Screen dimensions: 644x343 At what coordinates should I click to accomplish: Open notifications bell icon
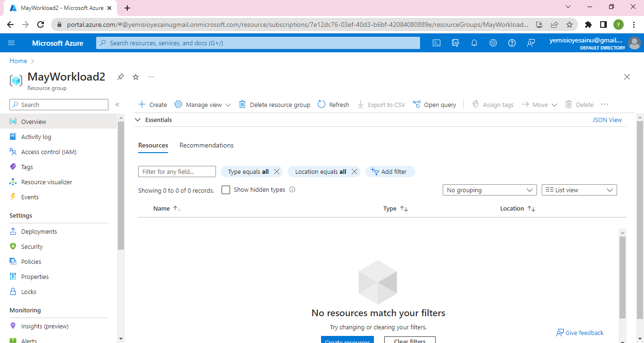pyautogui.click(x=474, y=43)
